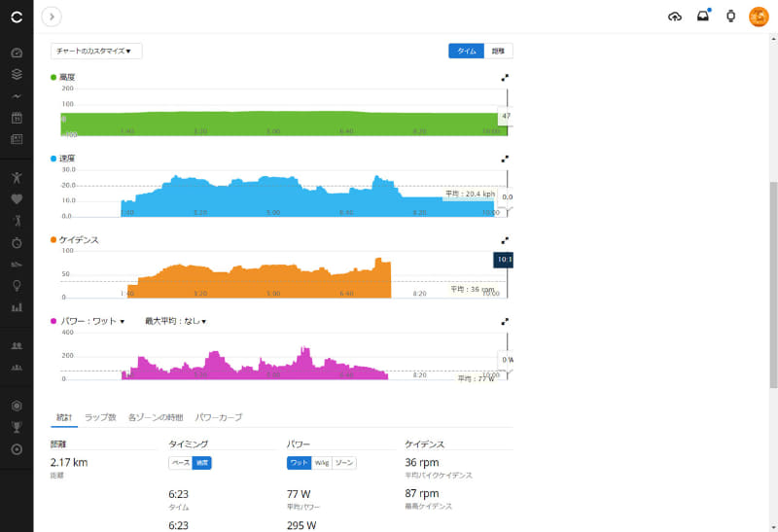Open the standing person icon below heart
The height and width of the screenshot is (532, 778).
pyautogui.click(x=18, y=221)
